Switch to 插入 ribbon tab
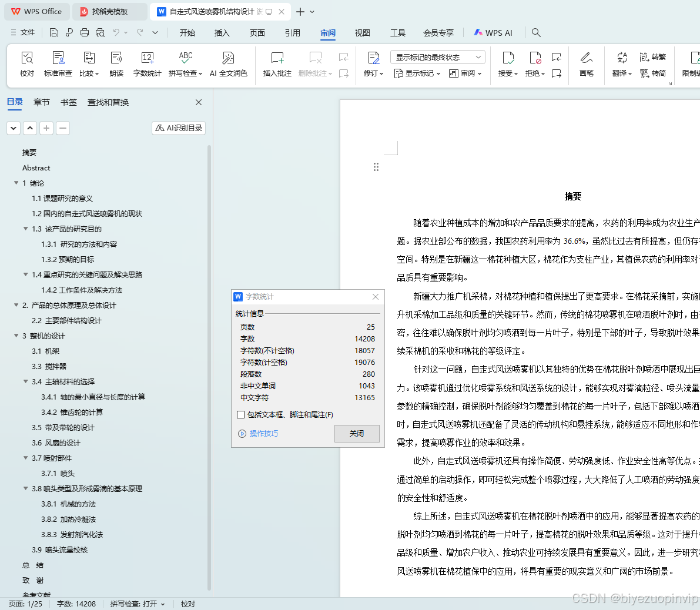 [222, 32]
